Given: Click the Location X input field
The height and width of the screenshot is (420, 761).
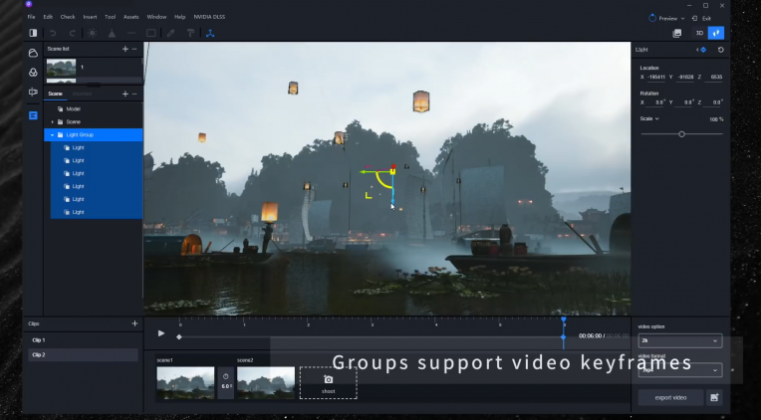Looking at the screenshot, I should [655, 77].
